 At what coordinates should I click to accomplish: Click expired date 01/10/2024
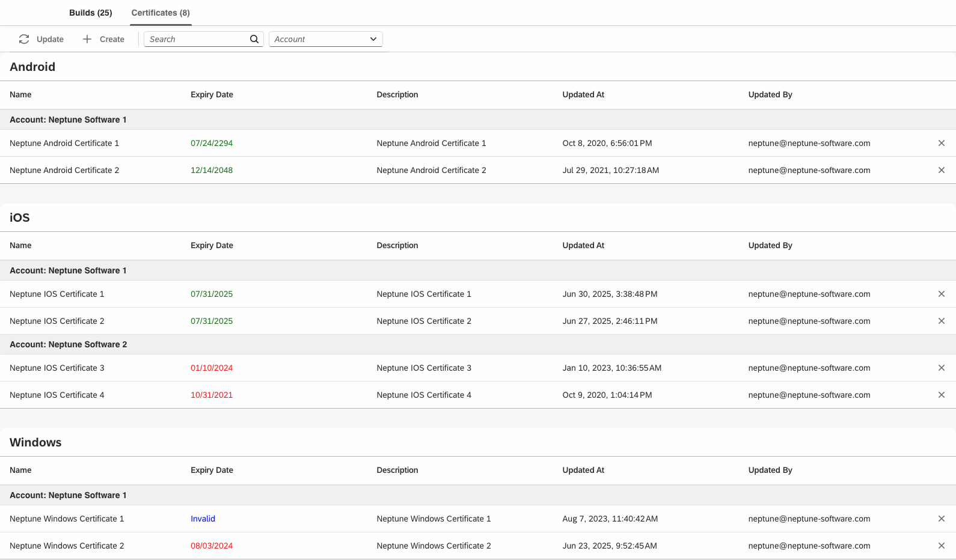212,368
